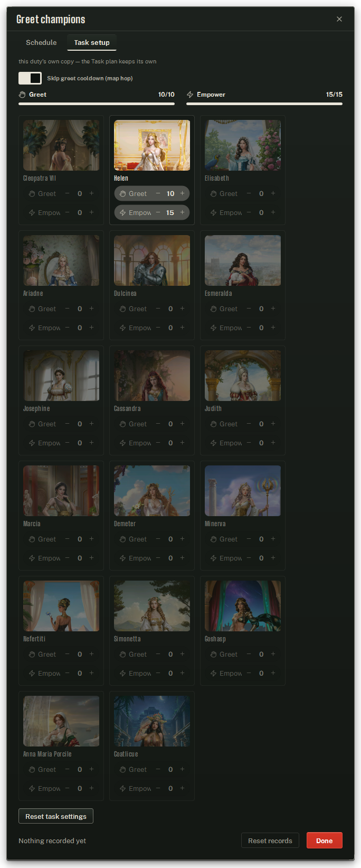Switch to the Schedule tab
This screenshot has width=361, height=868.
pos(41,42)
